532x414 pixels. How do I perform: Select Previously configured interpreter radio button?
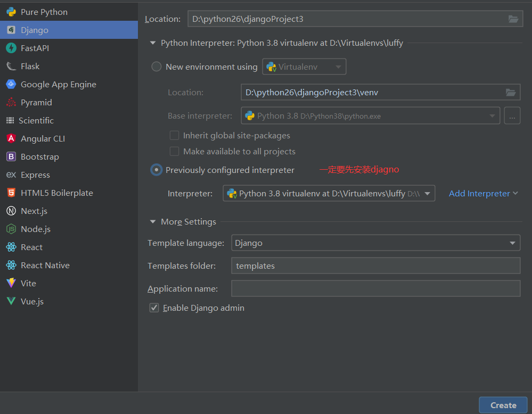click(x=157, y=170)
